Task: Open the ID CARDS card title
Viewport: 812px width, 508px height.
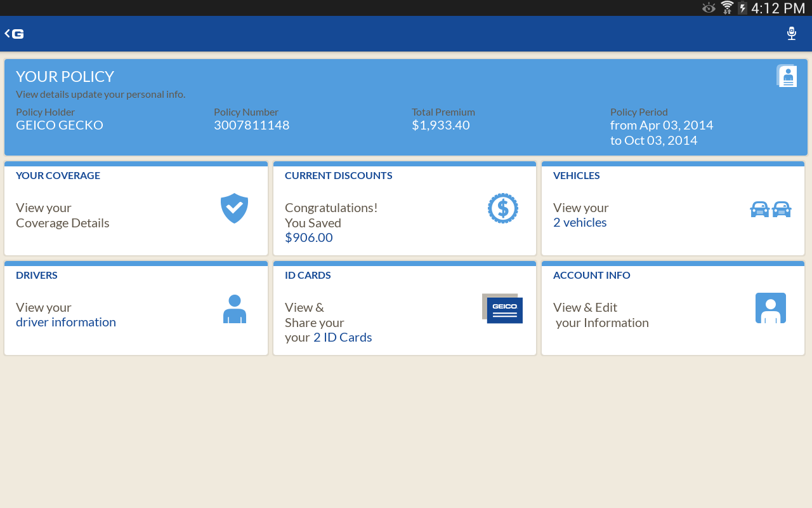Action: coord(308,275)
